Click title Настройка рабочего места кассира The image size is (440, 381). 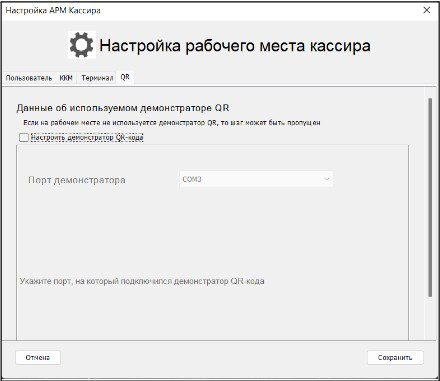click(x=235, y=46)
